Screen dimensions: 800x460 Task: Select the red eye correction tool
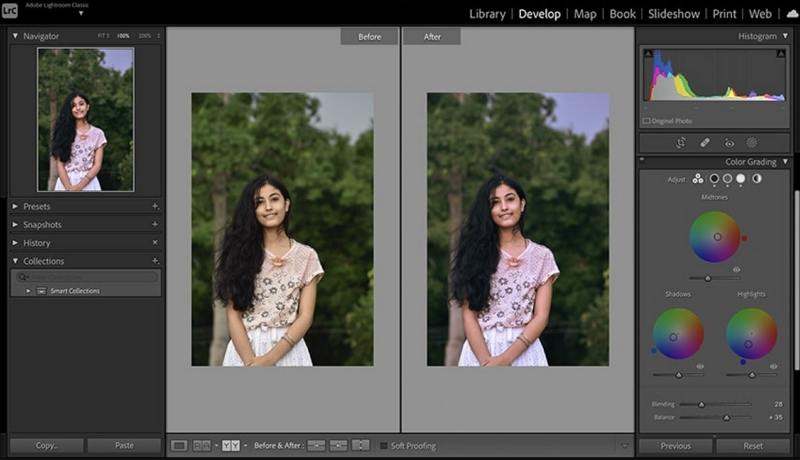point(730,144)
